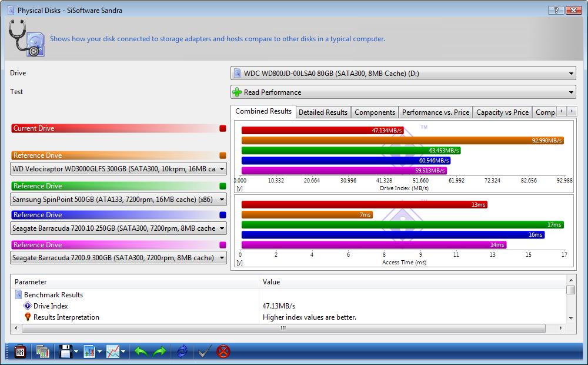Click the horizontal scrollbar left arrow
Image resolution: width=588 pixels, height=365 pixels.
click(16, 328)
